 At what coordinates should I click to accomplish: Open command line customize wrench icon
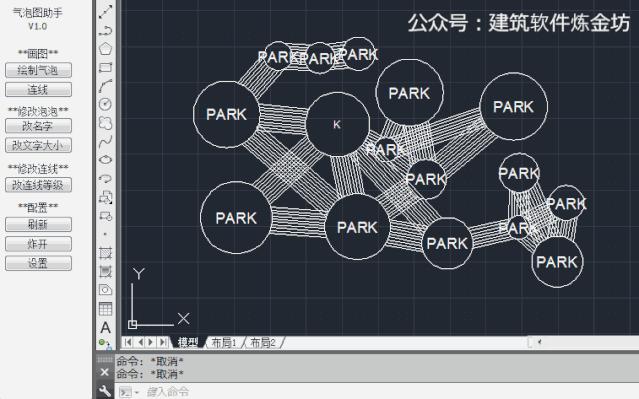pos(105,391)
